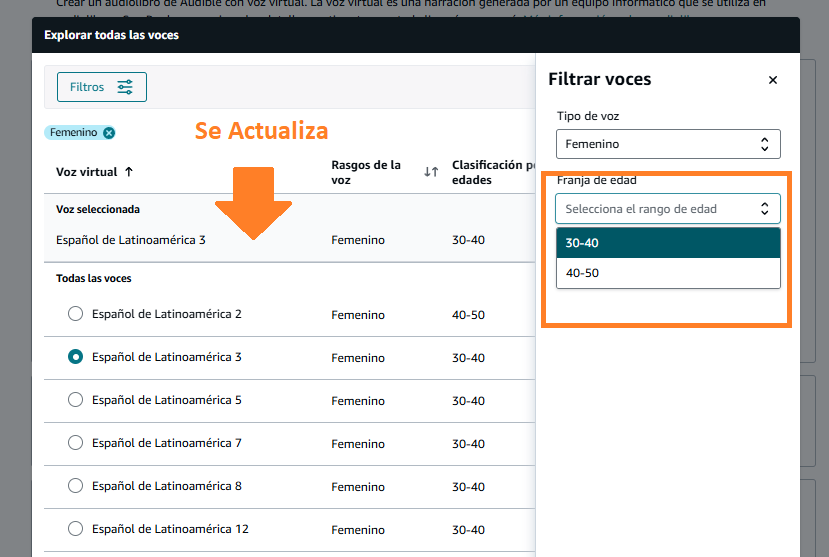Choose the 40-50 age range option

668,273
